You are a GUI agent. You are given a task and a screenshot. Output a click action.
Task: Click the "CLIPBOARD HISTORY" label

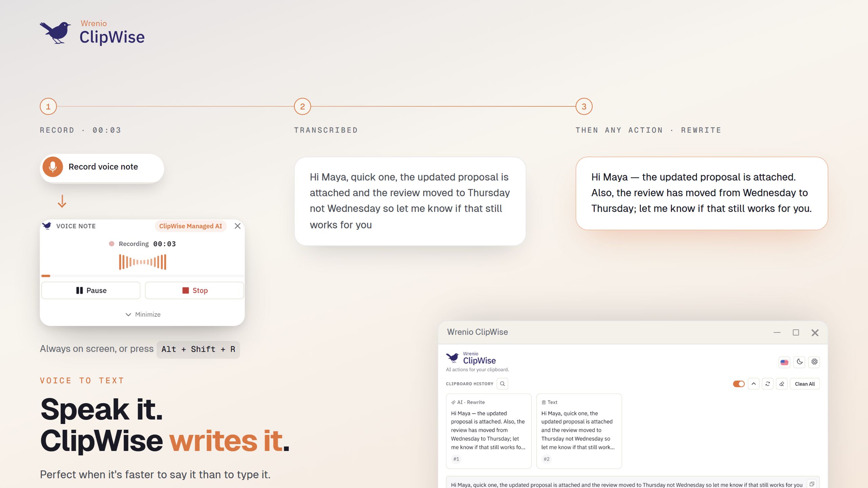(470, 384)
